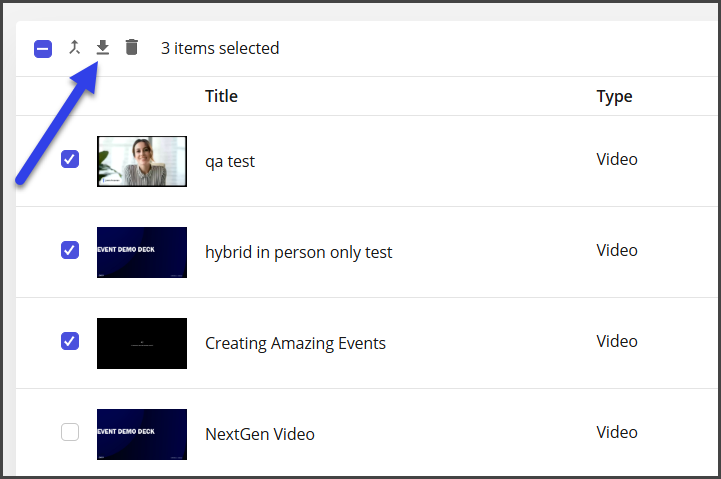721x479 pixels.
Task: Click Video type in Creating Amazing Events row
Action: 617,341
